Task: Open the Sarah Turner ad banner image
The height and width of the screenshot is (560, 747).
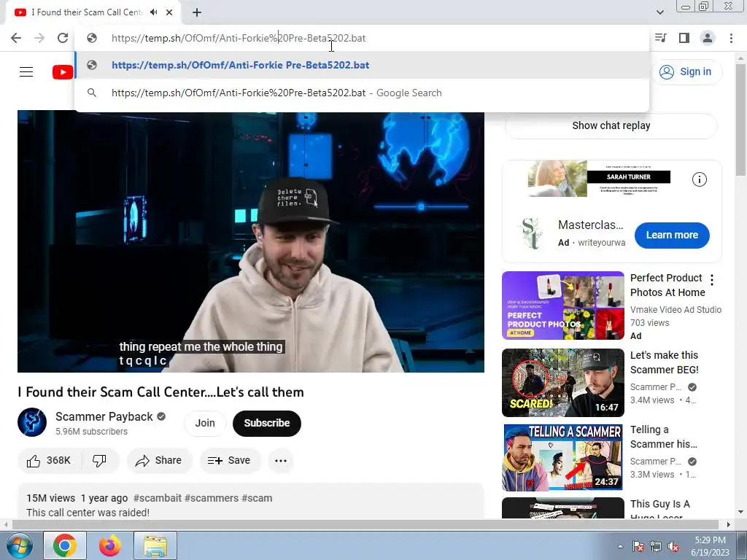Action: click(599, 179)
